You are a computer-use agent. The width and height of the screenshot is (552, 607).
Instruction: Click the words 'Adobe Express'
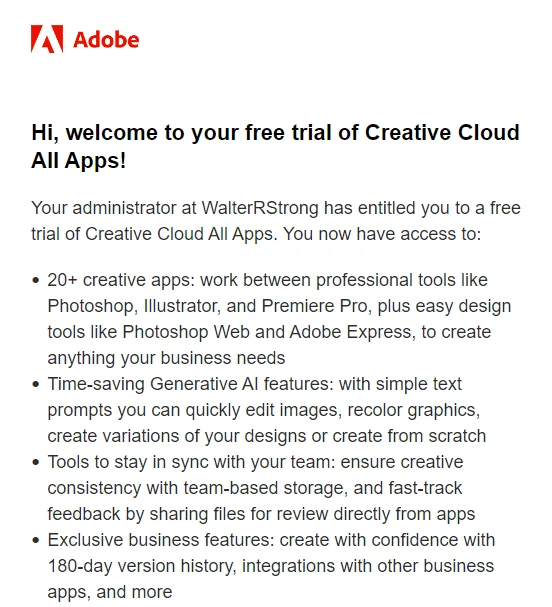coord(350,332)
